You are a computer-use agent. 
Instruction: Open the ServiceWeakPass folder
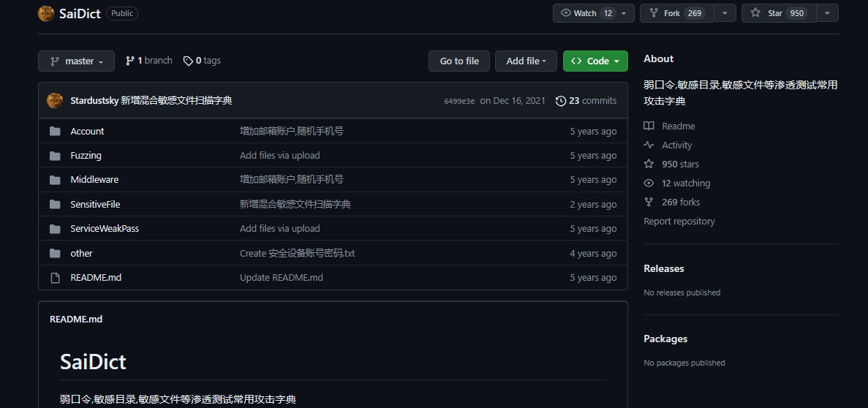(x=105, y=229)
